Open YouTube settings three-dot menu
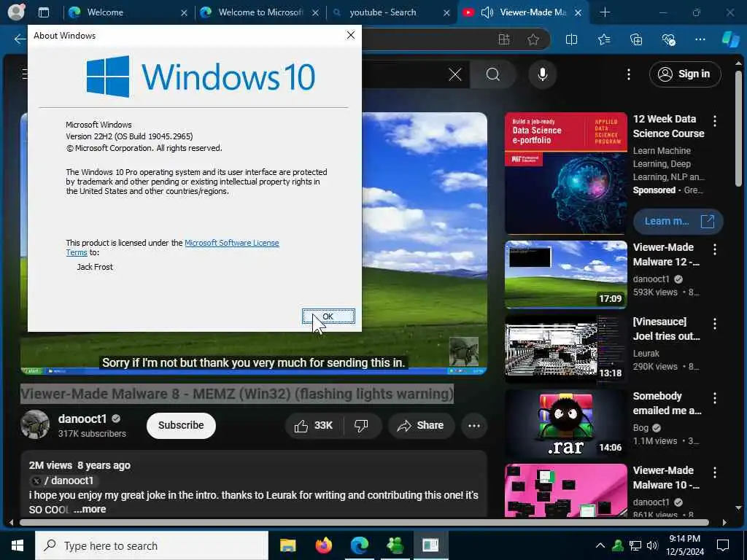Image resolution: width=747 pixels, height=560 pixels. [629, 74]
